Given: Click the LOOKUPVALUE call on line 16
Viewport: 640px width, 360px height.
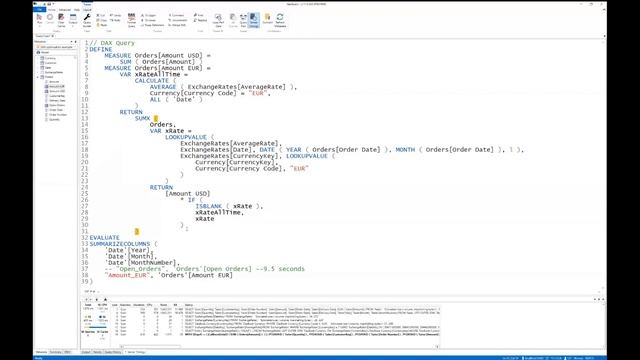Looking at the screenshot, I should tap(186, 137).
